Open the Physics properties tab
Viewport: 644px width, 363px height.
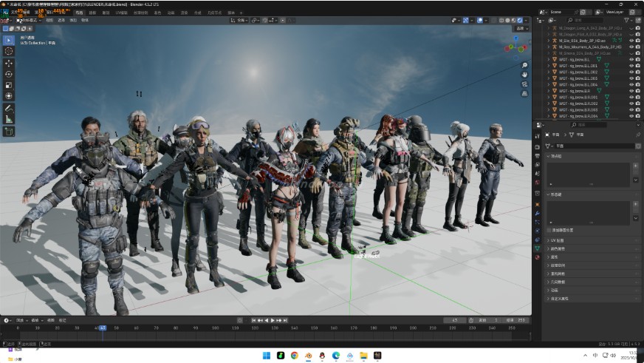tap(537, 231)
